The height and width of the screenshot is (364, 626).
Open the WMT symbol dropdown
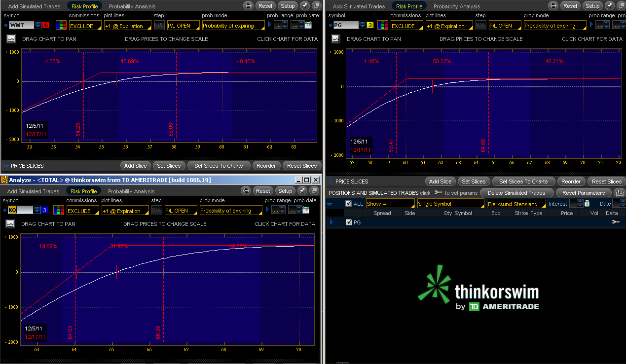(x=37, y=25)
